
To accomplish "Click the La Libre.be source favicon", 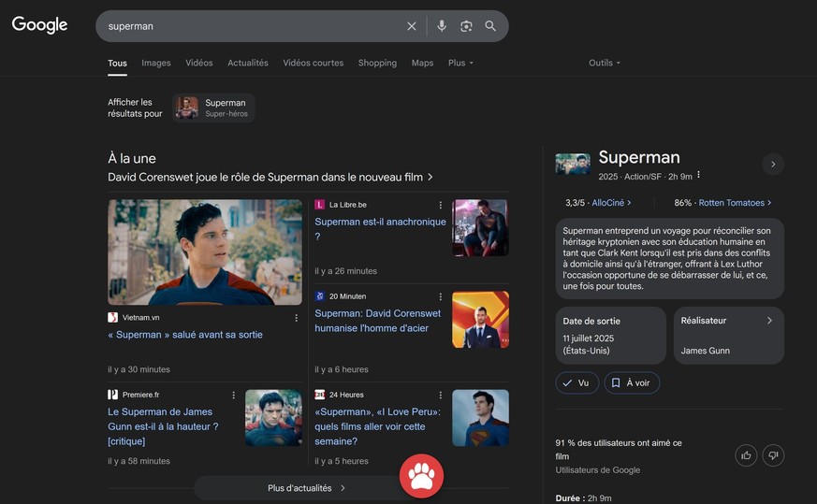I will point(319,205).
